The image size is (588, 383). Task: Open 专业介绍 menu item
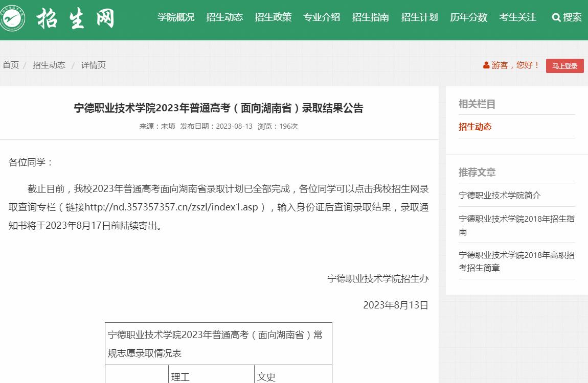coord(322,17)
